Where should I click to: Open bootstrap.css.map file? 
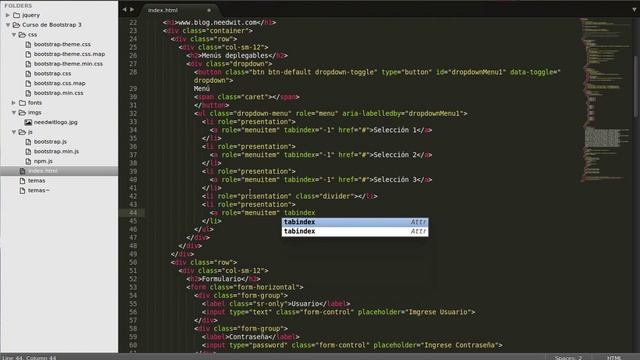pos(60,83)
